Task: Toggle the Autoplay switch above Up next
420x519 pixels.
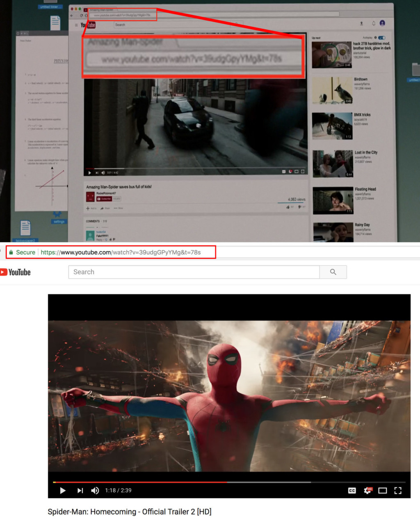Action: tap(382, 38)
